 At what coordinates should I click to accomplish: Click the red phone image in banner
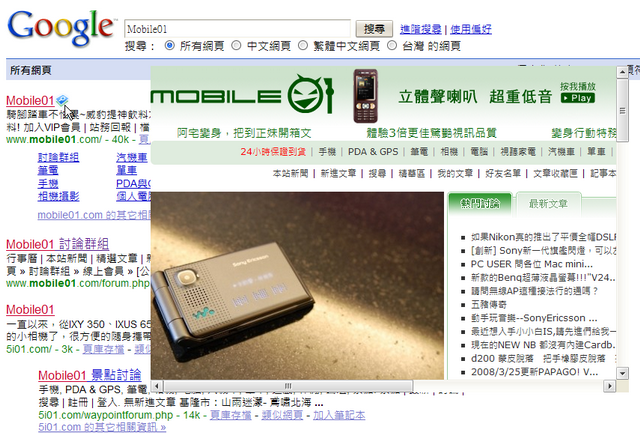[x=365, y=96]
